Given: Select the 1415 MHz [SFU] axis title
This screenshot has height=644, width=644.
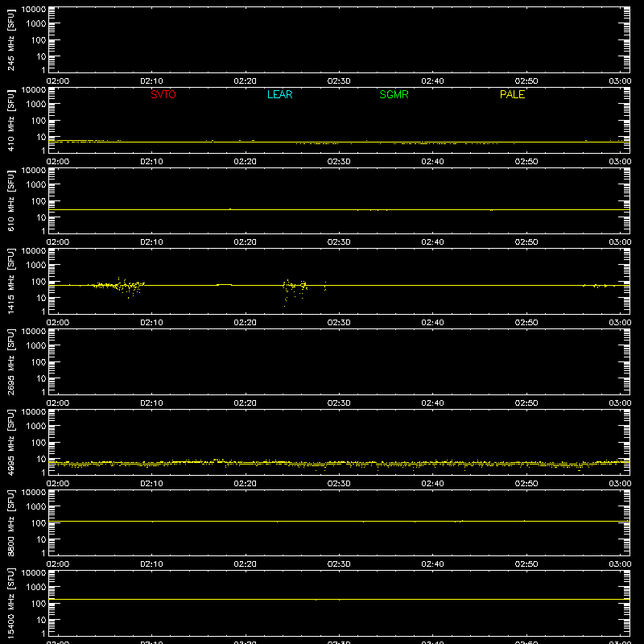Looking at the screenshot, I should 10,281.
